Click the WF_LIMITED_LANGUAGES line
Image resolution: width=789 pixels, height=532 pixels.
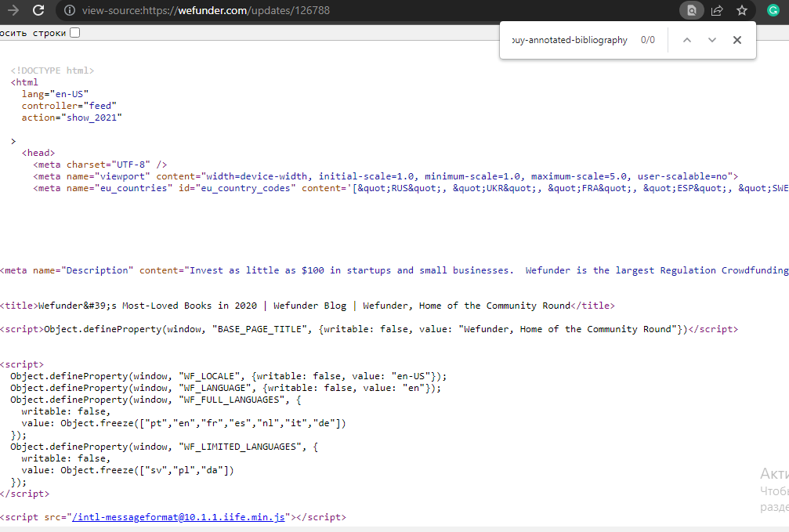(164, 447)
